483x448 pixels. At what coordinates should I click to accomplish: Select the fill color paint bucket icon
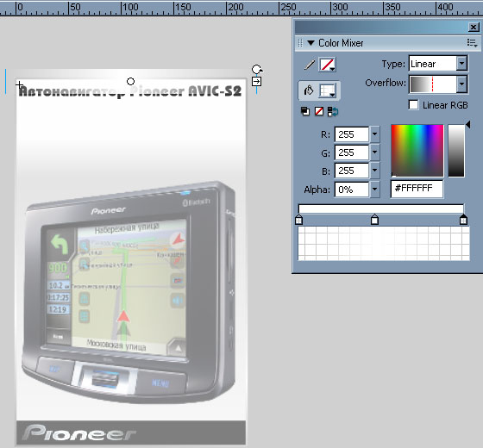tap(309, 90)
